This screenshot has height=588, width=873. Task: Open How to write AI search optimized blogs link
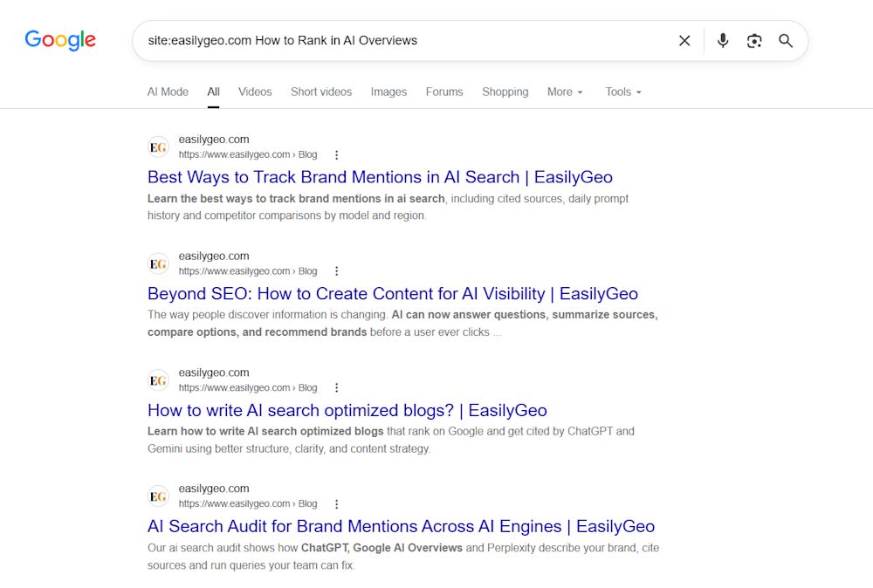347,410
